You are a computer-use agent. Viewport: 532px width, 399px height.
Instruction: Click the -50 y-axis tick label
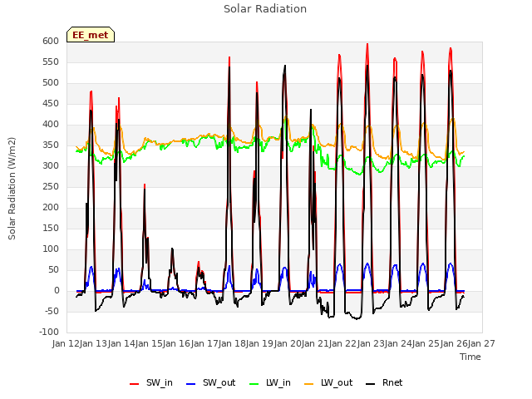coord(52,311)
